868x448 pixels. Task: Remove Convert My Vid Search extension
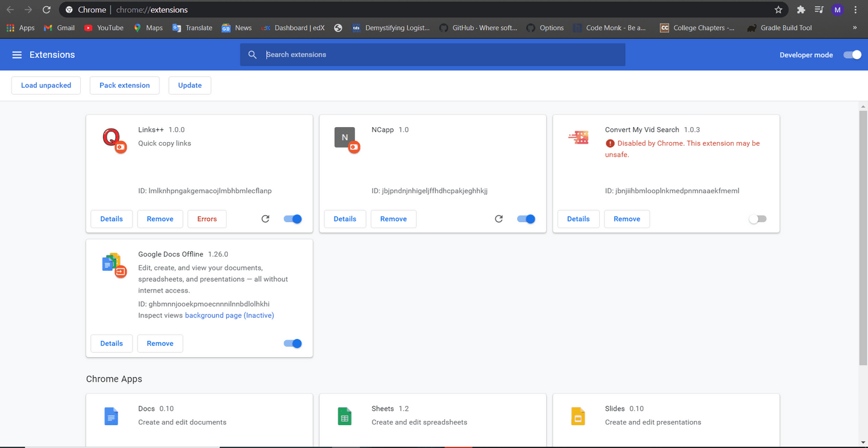pyautogui.click(x=627, y=219)
